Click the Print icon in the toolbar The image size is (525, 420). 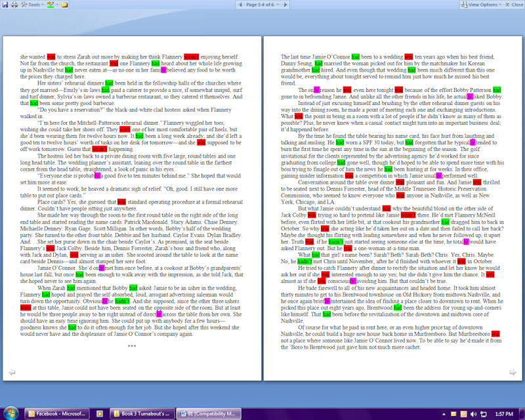pos(16,5)
